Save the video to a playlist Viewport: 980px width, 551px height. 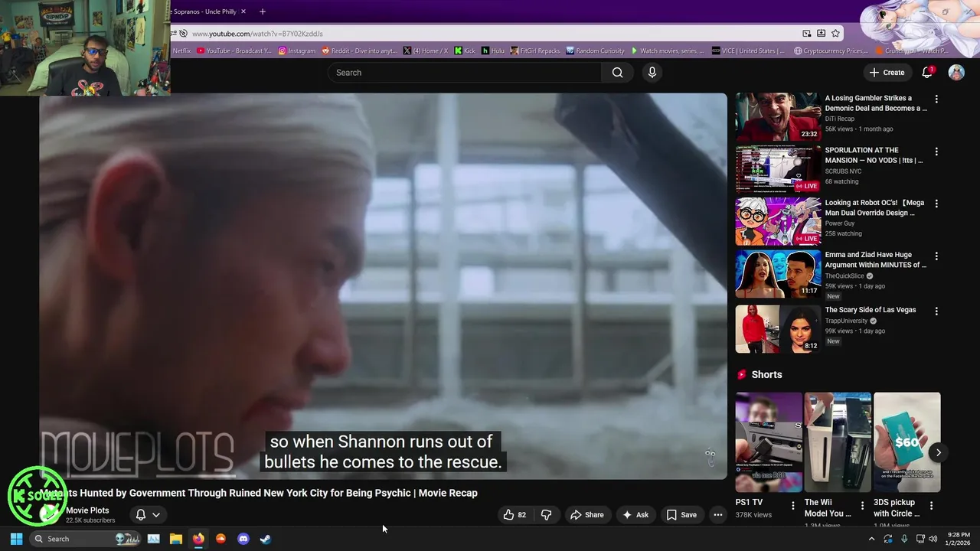click(x=681, y=515)
